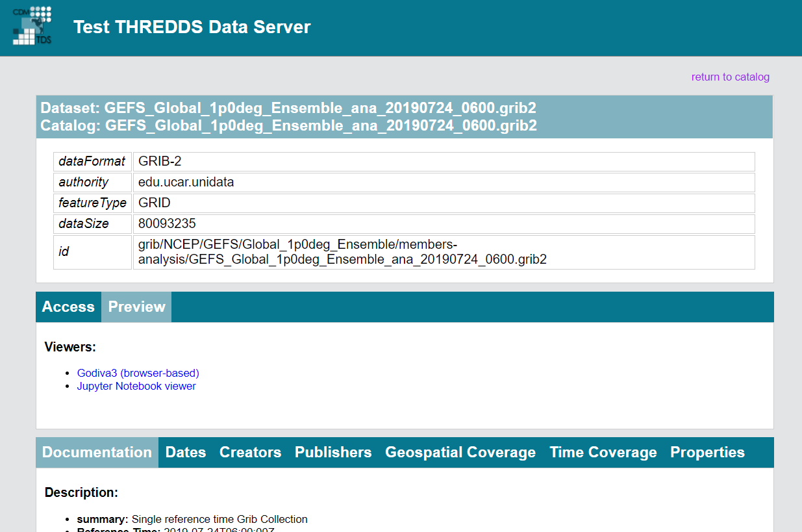Switch to the Dates tab
This screenshot has height=532, width=802.
click(x=186, y=452)
